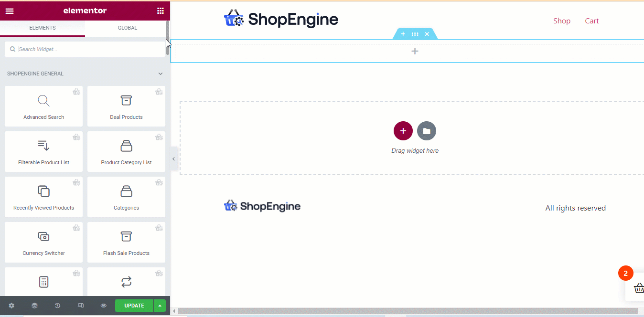The image size is (644, 317).
Task: Select the loop-arrows icon widget
Action: pos(126,282)
